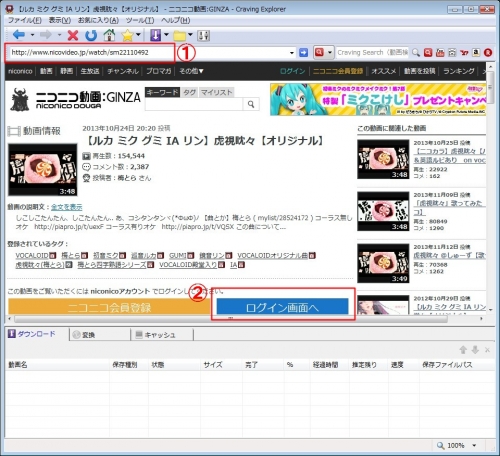
Task: Click the 動画名 column header
Action: pyautogui.click(x=57, y=365)
